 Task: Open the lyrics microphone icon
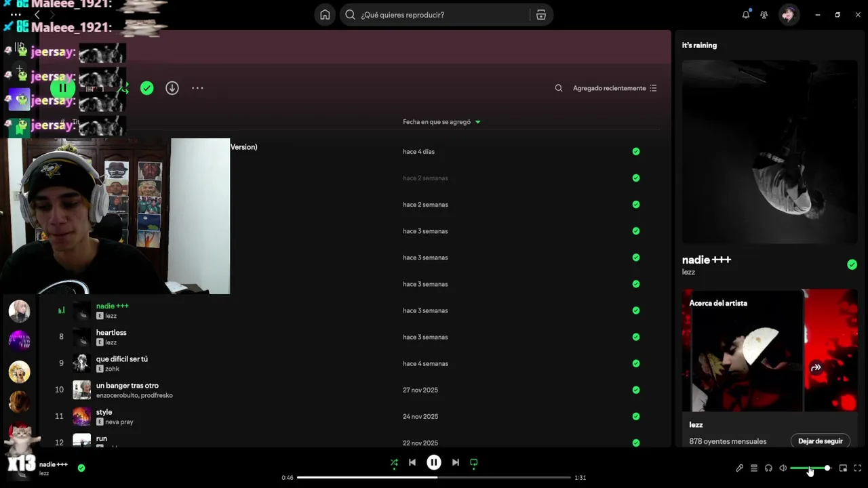[740, 468]
